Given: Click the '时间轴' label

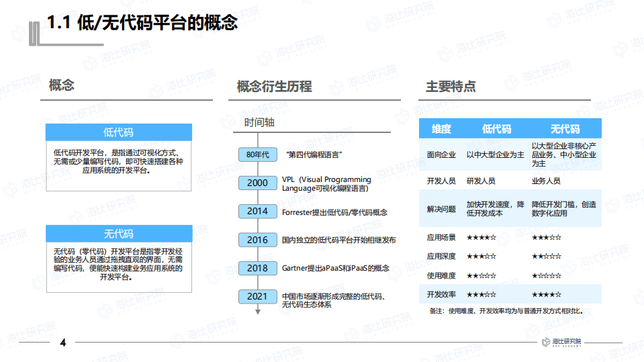Looking at the screenshot, I should point(259,122).
